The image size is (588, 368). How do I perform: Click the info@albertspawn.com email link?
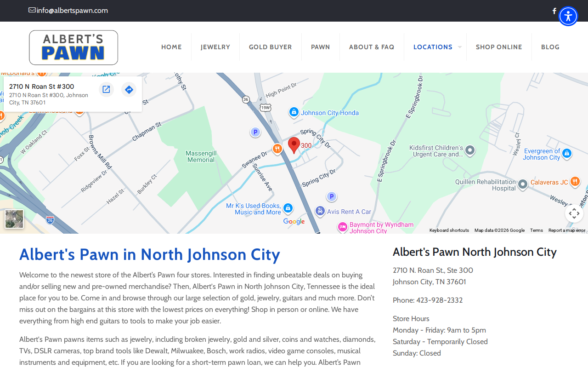coord(72,11)
